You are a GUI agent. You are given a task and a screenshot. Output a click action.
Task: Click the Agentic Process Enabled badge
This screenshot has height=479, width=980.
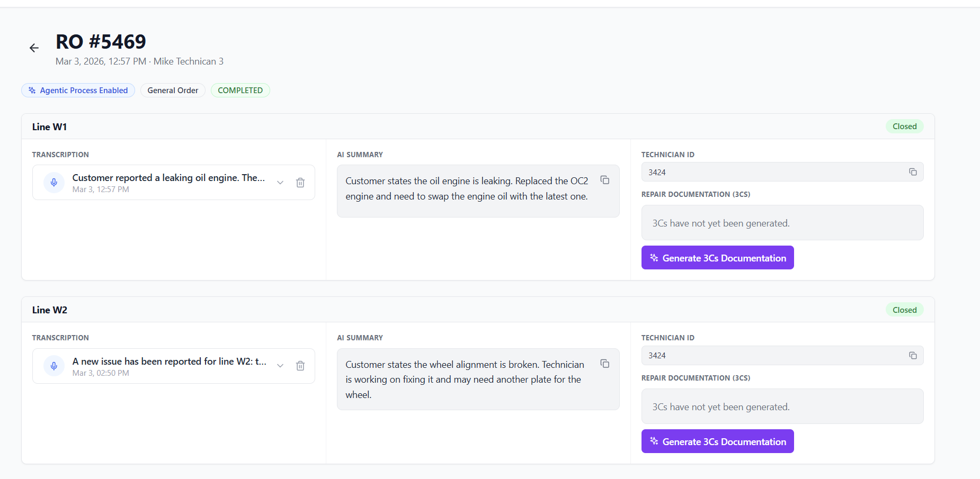click(x=78, y=91)
